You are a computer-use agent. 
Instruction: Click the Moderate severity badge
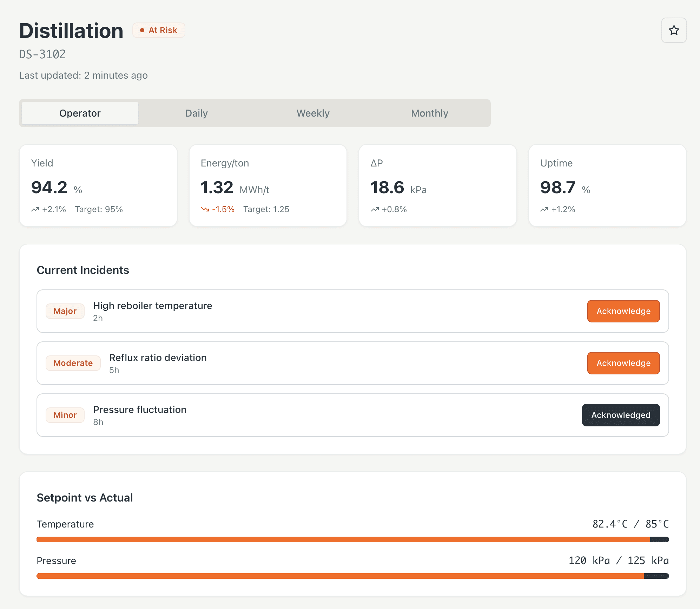[73, 363]
